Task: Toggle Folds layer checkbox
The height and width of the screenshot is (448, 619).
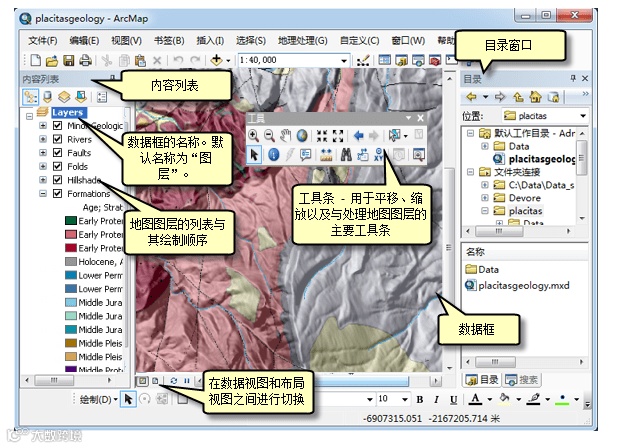Action: 58,166
